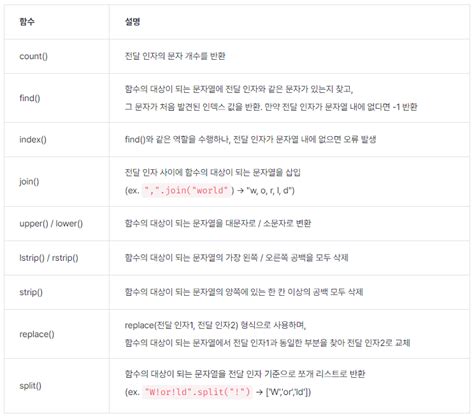Click the 함수 column header
This screenshot has width=474, height=416.
27,22
